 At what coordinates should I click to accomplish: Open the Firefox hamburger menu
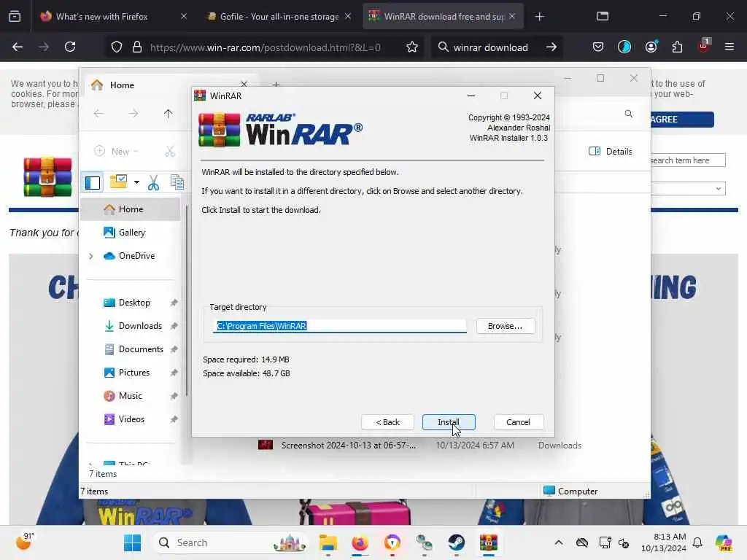[729, 47]
